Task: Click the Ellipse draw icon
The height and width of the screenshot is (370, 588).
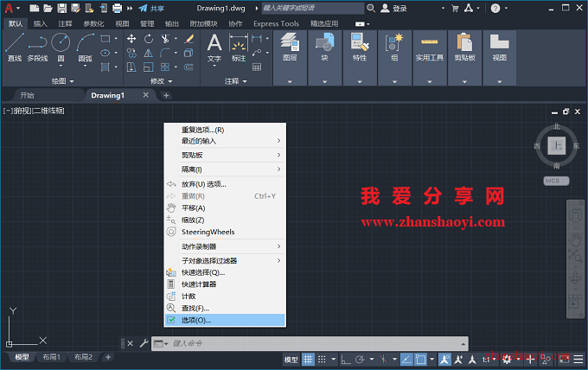Action: coord(105,53)
